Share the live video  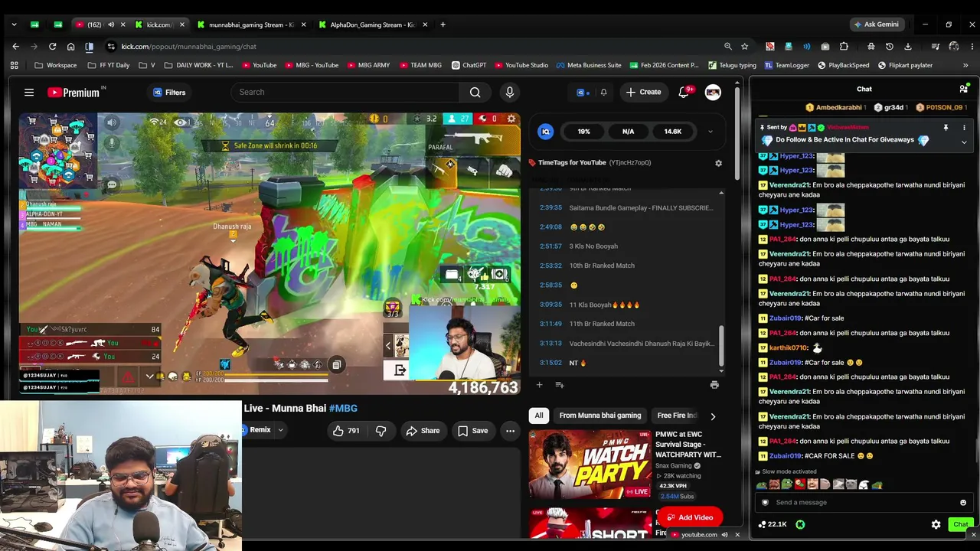(423, 431)
